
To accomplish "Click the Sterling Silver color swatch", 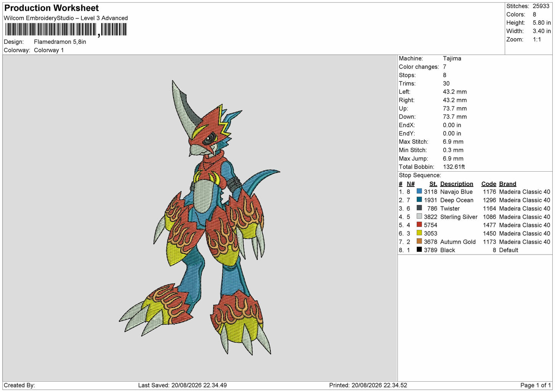I will tap(419, 217).
